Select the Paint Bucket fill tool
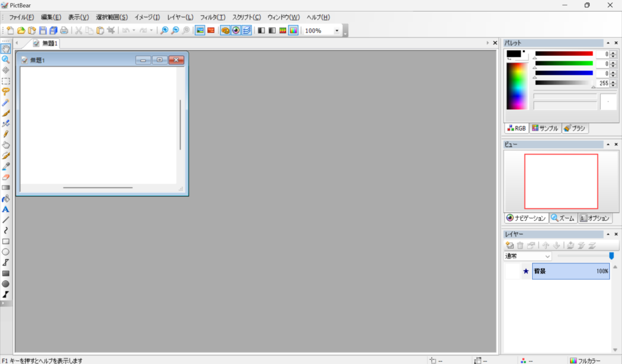The image size is (622, 364). (5, 198)
